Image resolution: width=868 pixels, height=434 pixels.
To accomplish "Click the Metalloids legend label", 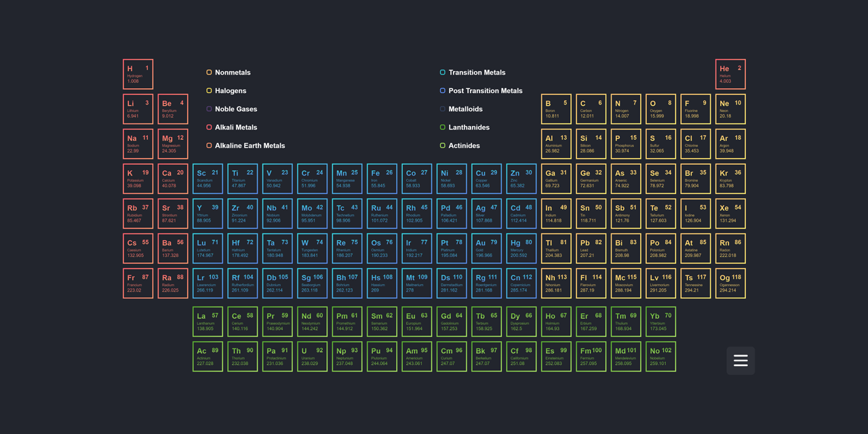I will (466, 109).
